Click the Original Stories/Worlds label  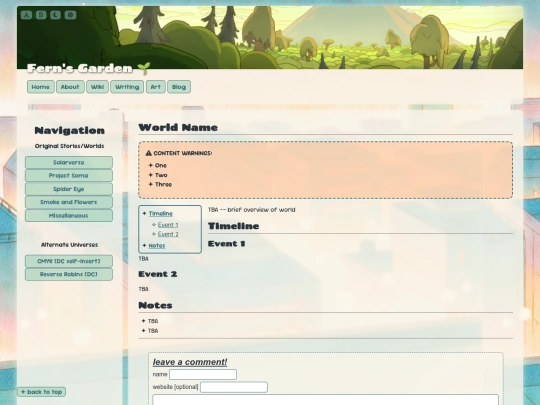pyautogui.click(x=70, y=146)
